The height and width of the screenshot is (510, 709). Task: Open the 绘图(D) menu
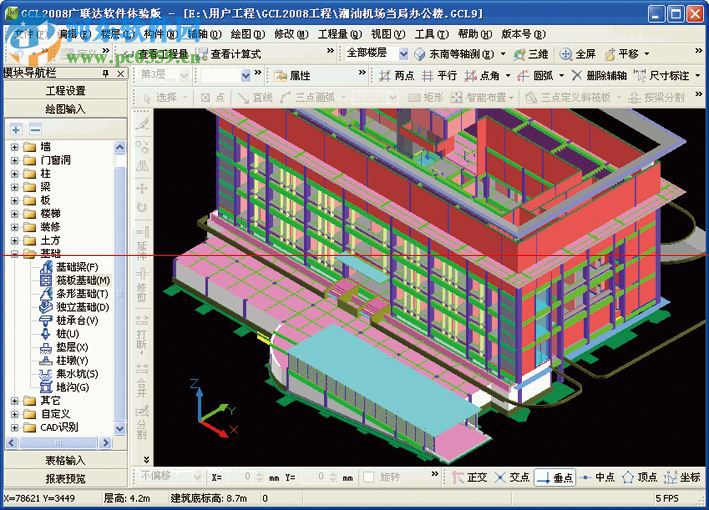(247, 34)
